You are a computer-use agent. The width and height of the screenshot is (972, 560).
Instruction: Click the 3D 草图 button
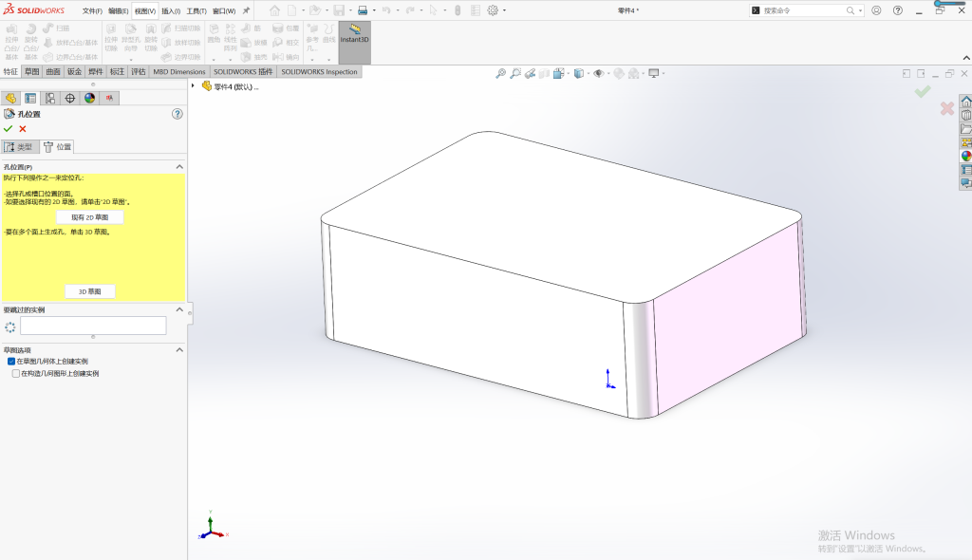click(x=90, y=290)
